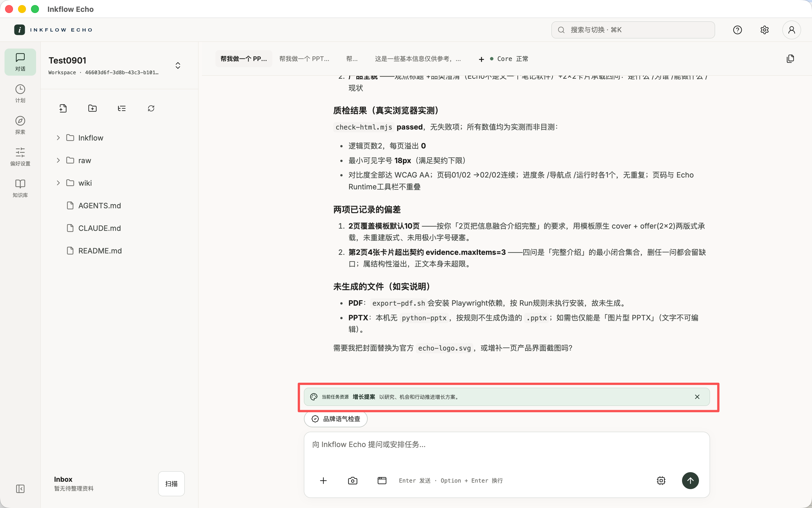Click the python-pptx code text
The image size is (812, 508).
coord(424,318)
